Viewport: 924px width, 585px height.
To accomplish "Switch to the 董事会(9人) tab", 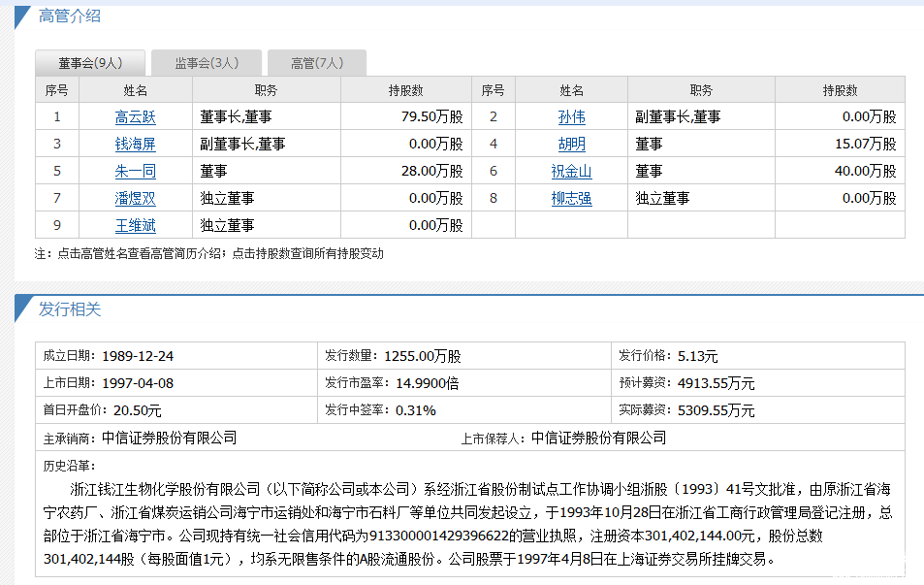I will (x=90, y=63).
